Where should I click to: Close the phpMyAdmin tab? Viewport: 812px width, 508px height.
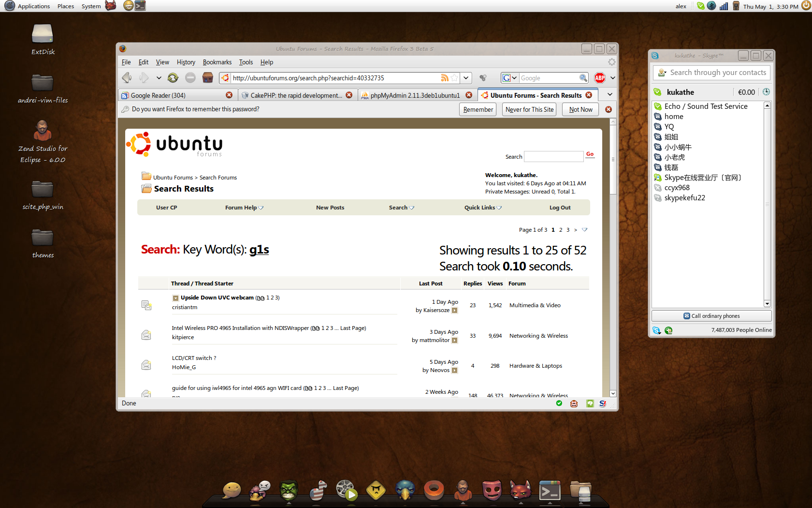click(469, 95)
